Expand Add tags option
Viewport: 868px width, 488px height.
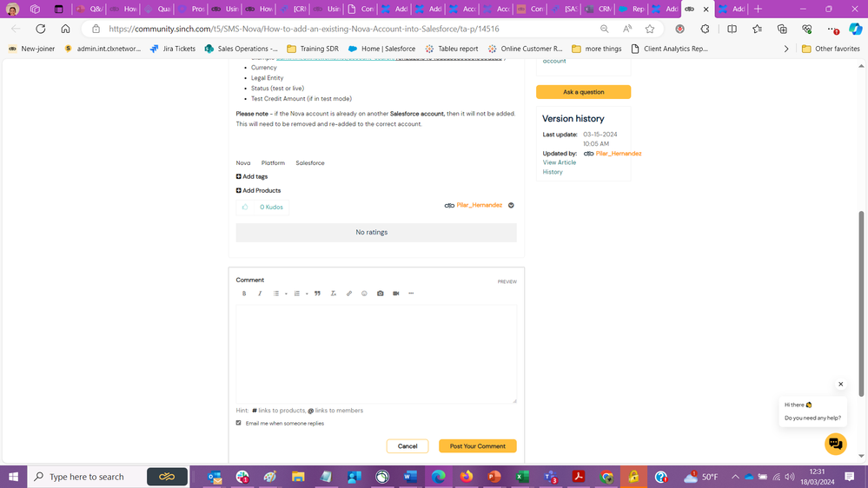(x=252, y=176)
